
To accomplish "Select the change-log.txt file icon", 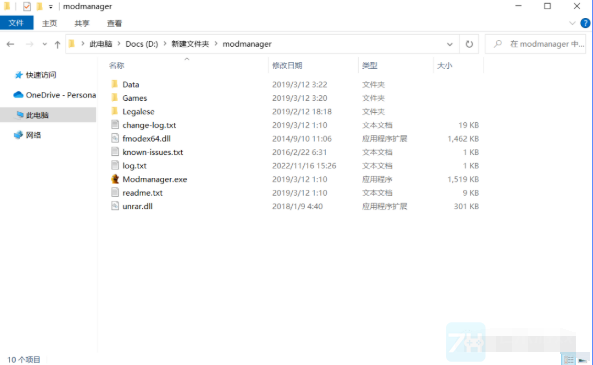I will click(115, 124).
